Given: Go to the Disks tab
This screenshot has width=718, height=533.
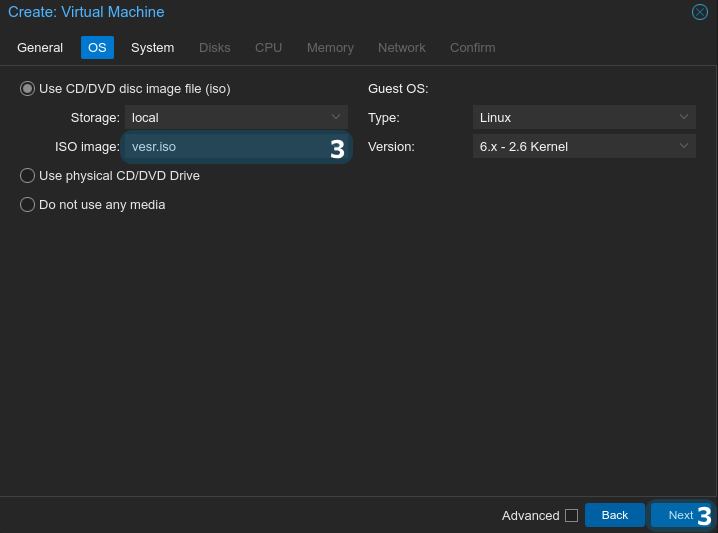Looking at the screenshot, I should coord(214,48).
